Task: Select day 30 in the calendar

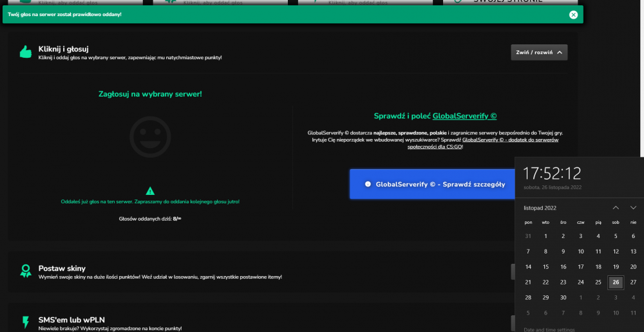Action: pos(563,297)
